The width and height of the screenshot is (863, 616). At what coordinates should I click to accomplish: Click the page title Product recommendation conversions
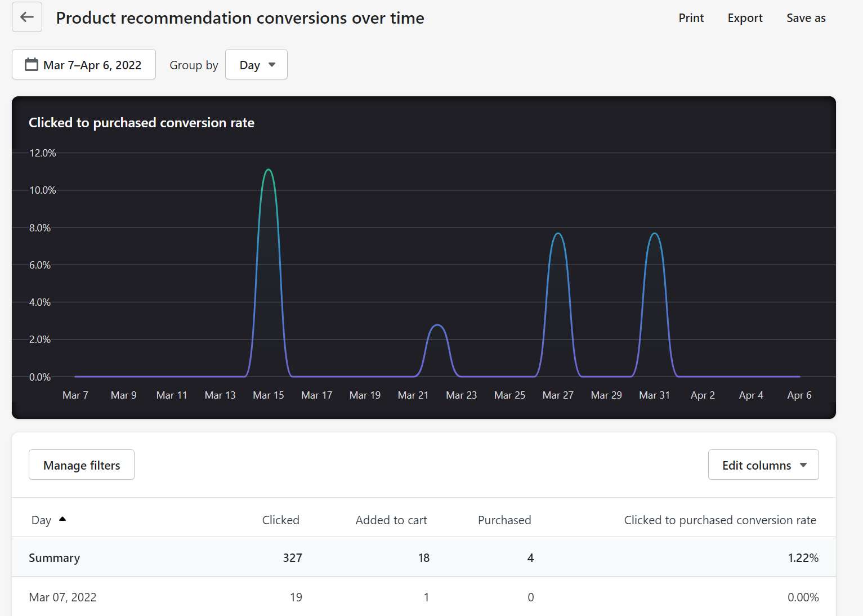pyautogui.click(x=240, y=18)
